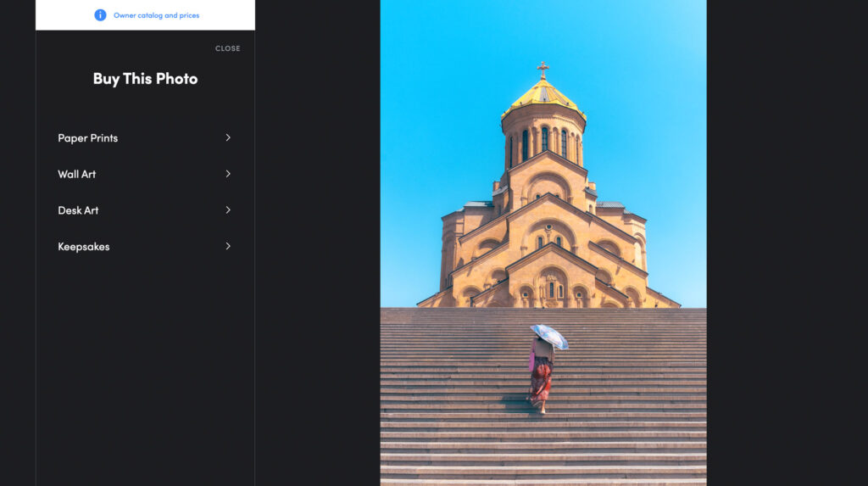Viewport: 868px width, 486px height.
Task: Click the blue sky left of the dome
Action: coord(441,127)
